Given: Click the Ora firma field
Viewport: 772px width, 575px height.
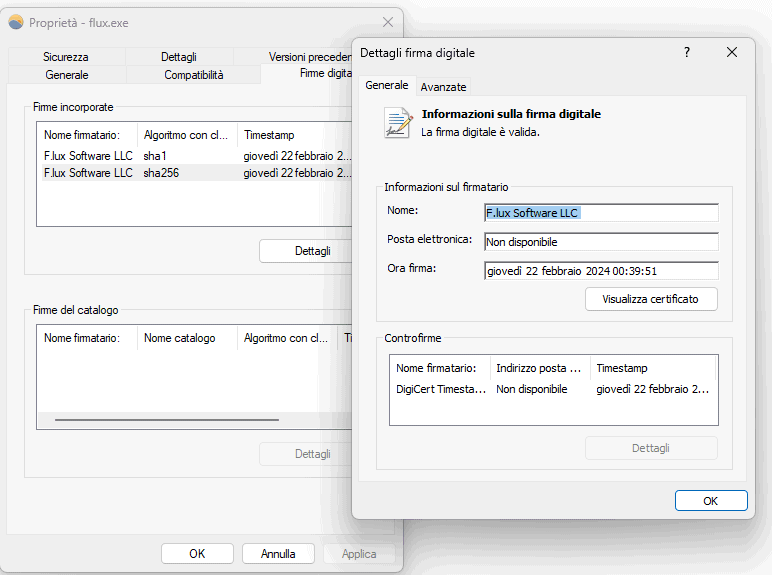Looking at the screenshot, I should click(x=601, y=271).
